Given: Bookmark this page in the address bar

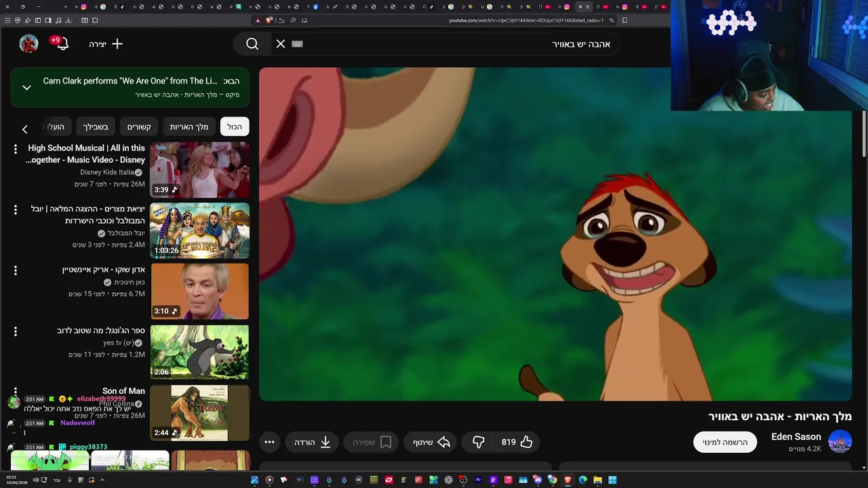Looking at the screenshot, I should click(625, 20).
